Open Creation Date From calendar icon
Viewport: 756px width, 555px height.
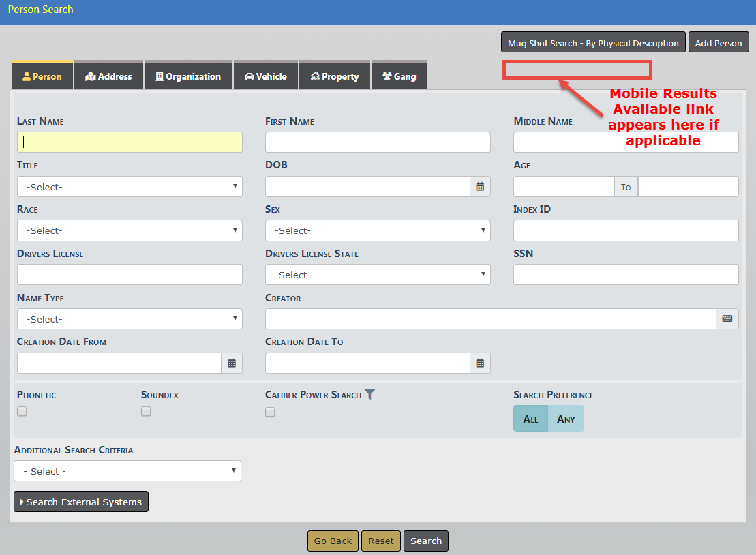point(232,363)
